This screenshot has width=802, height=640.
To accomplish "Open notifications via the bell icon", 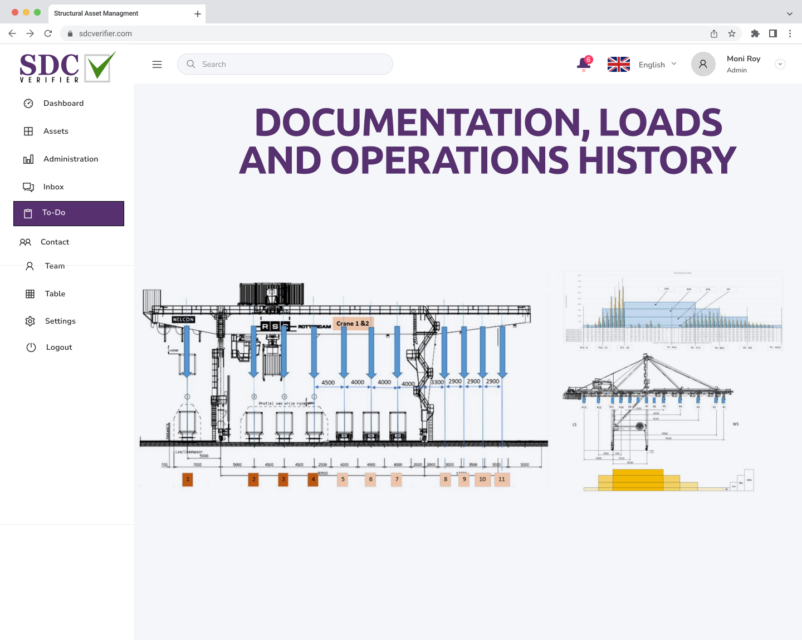I will click(x=583, y=63).
